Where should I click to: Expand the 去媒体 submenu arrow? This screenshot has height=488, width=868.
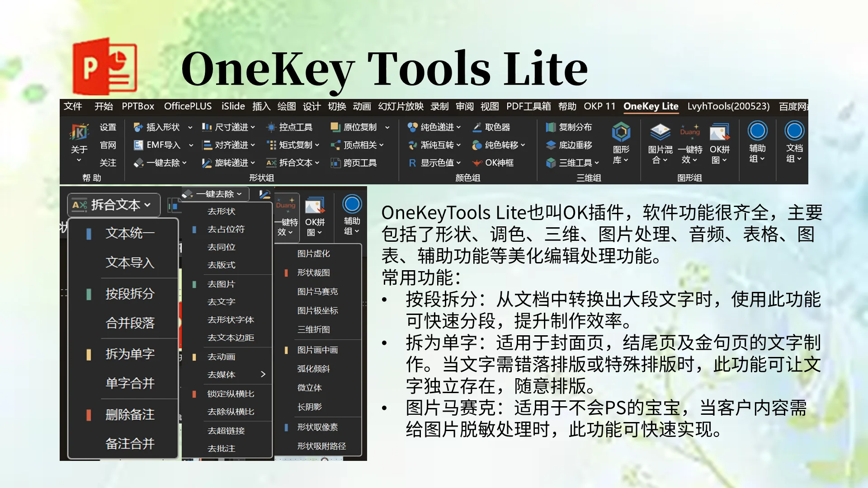263,374
